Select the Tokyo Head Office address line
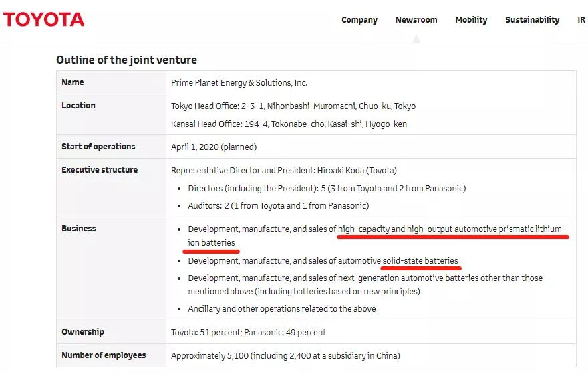Screen dimensions: 588x374 tap(293, 106)
